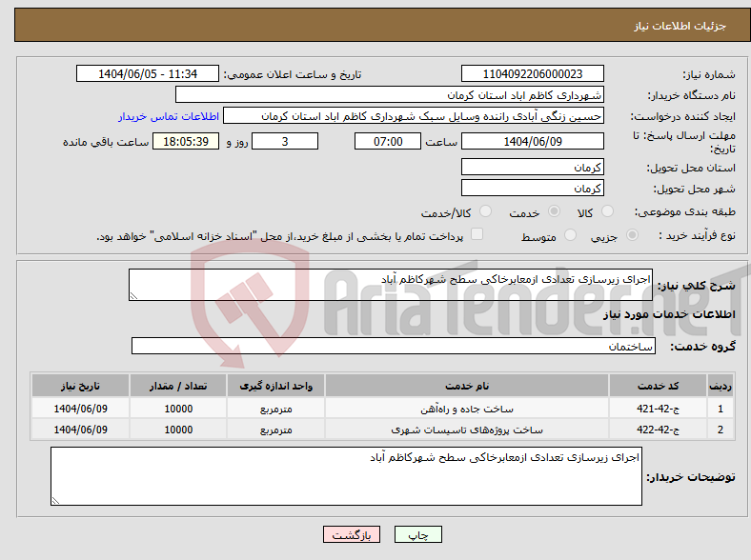Screen dimensions: 751x560
Task: Click the بازگشت back button
Action: 352,534
